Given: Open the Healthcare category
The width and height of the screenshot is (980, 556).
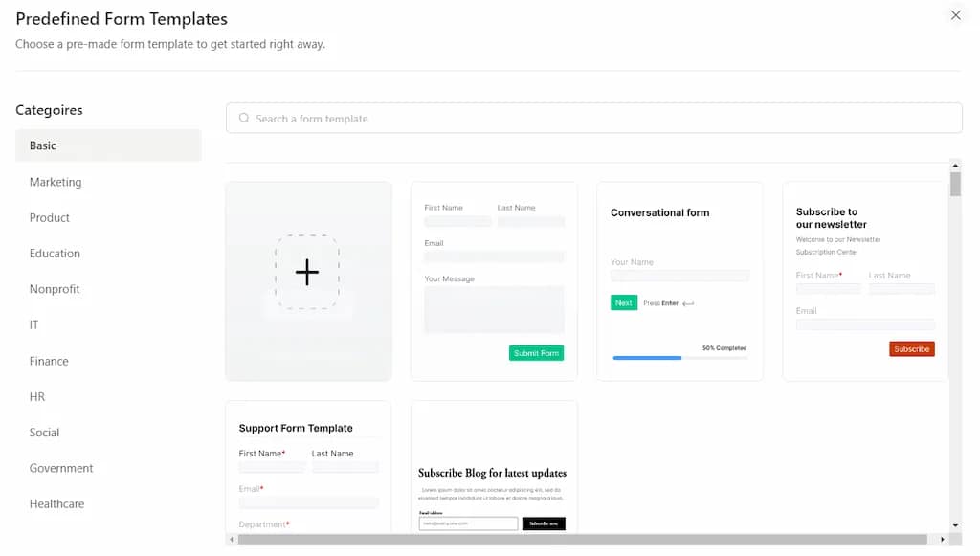Looking at the screenshot, I should [56, 503].
